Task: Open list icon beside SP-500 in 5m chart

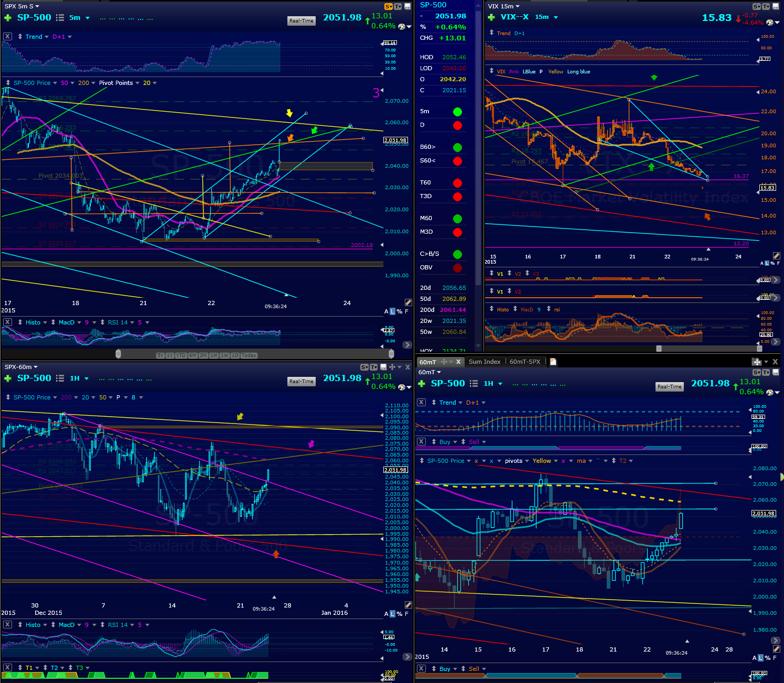Action: 60,18
